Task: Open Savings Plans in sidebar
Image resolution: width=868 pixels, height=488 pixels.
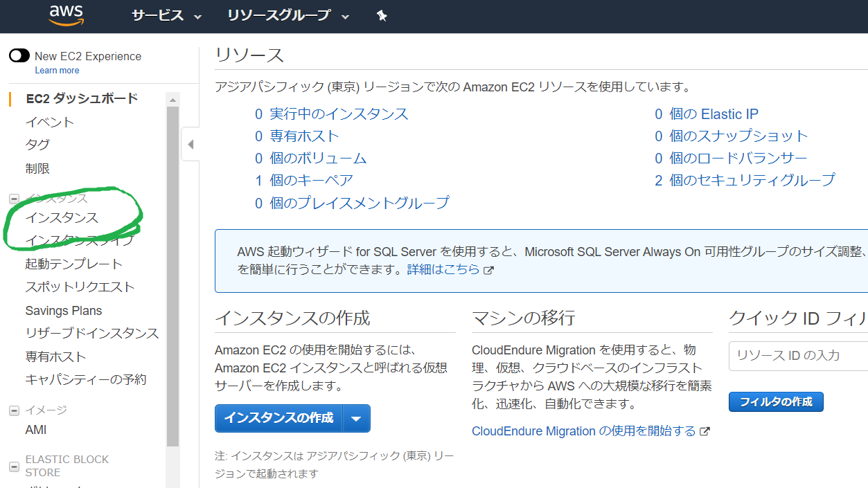Action: [x=64, y=311]
